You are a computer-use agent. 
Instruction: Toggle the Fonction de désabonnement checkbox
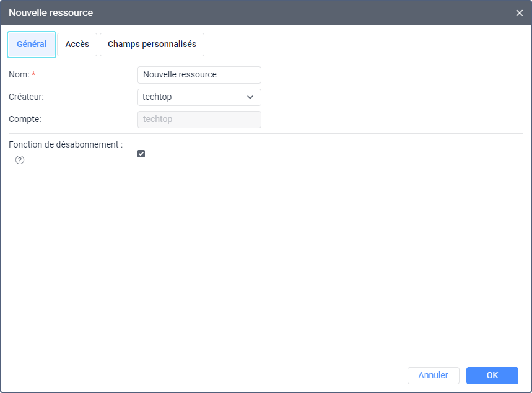(x=141, y=154)
